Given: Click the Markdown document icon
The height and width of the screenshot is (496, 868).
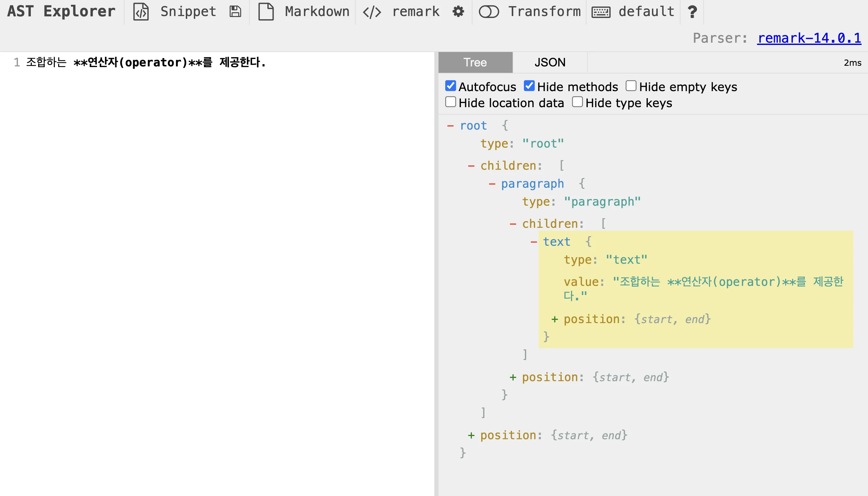Looking at the screenshot, I should (266, 12).
